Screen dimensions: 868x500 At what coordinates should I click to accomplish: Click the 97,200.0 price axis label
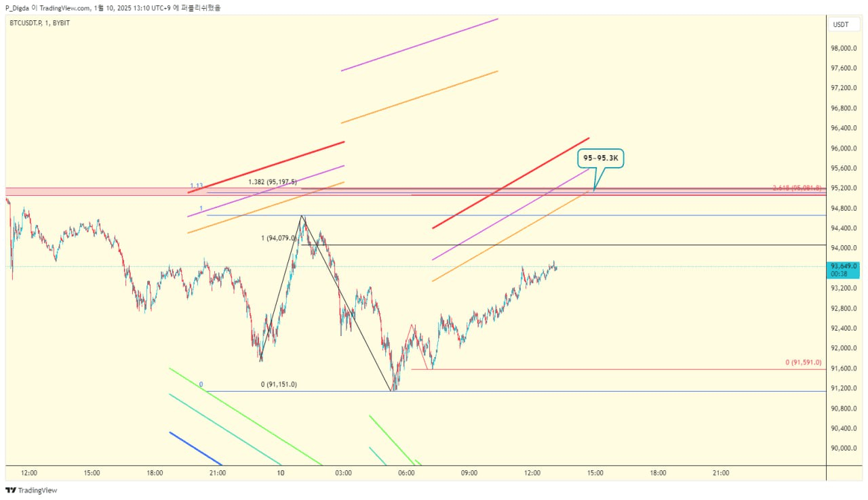pyautogui.click(x=844, y=88)
